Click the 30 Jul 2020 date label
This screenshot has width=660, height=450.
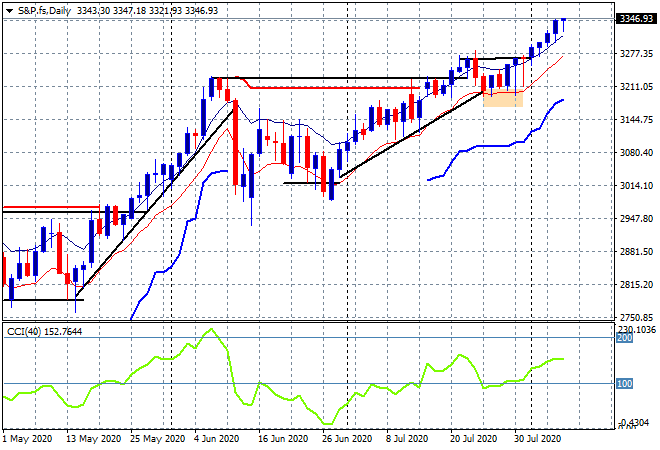pyautogui.click(x=537, y=439)
